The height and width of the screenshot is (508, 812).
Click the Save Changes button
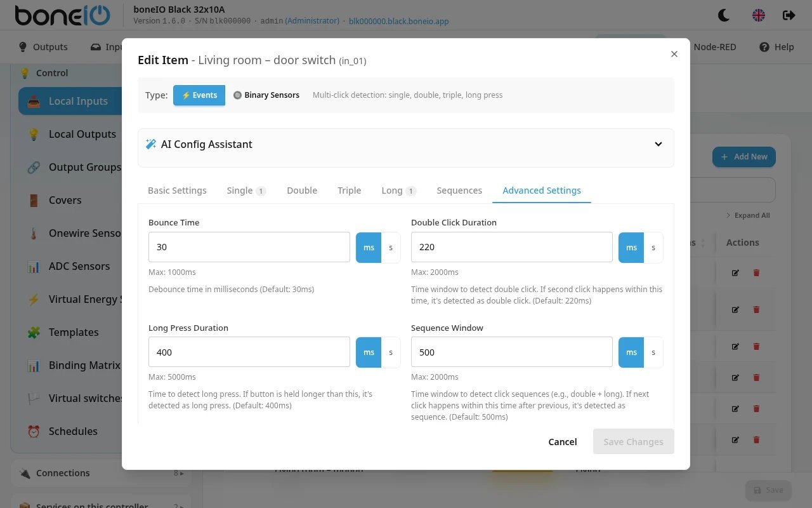tap(633, 442)
